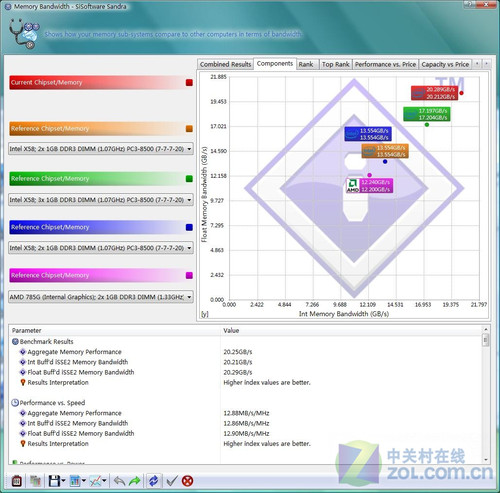Toggle the magenta Reference Chipset/Memory square
Viewport: 500px width, 493px height.
189,275
